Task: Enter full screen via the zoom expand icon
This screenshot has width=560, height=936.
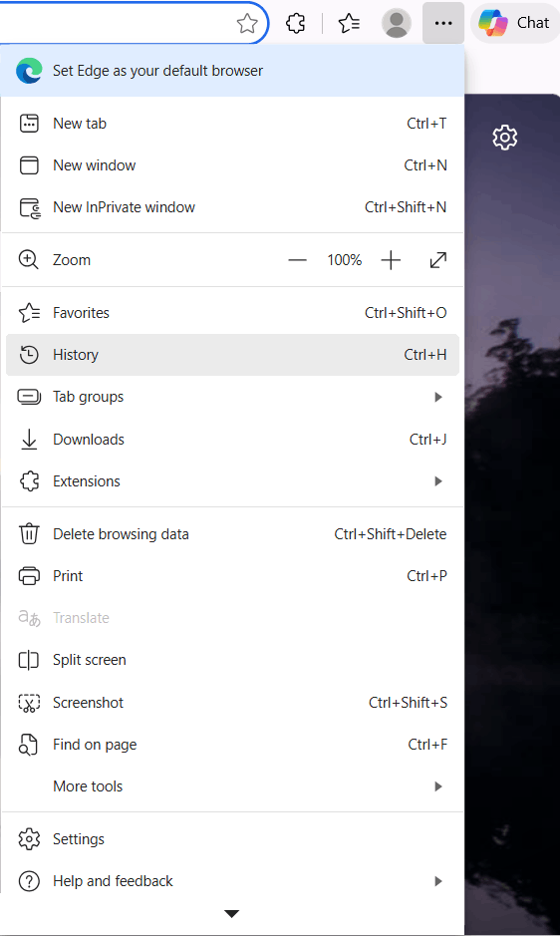Action: click(438, 260)
